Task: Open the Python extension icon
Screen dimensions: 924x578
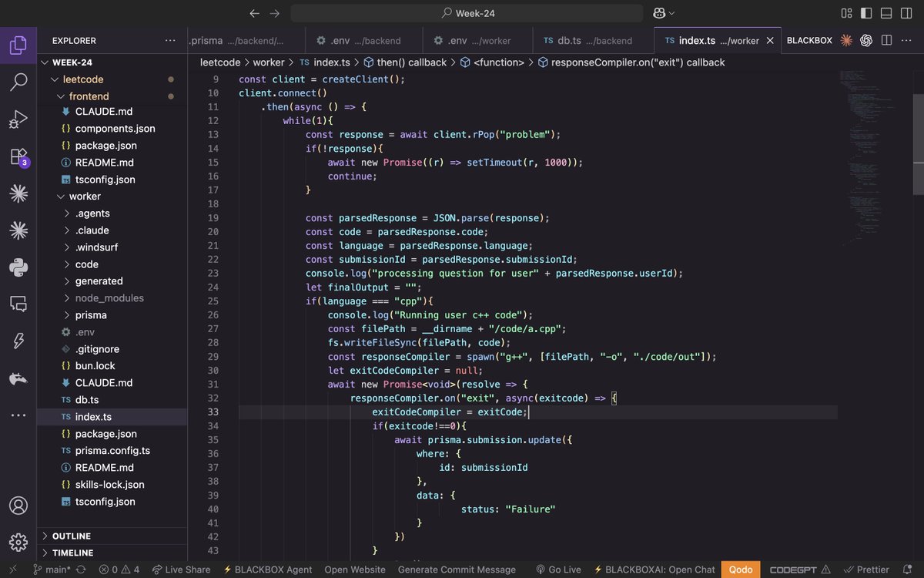Action: tap(18, 267)
